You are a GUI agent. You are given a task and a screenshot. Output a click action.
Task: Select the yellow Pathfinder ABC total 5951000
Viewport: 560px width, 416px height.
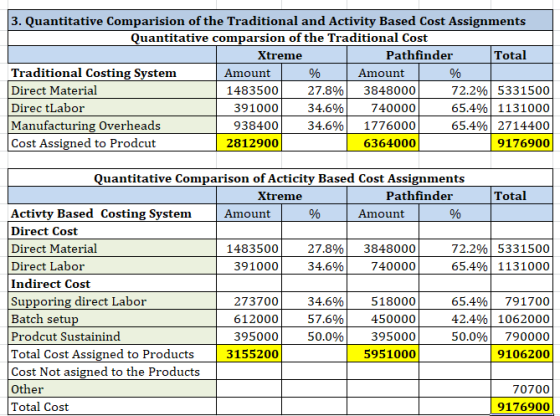coord(382,354)
